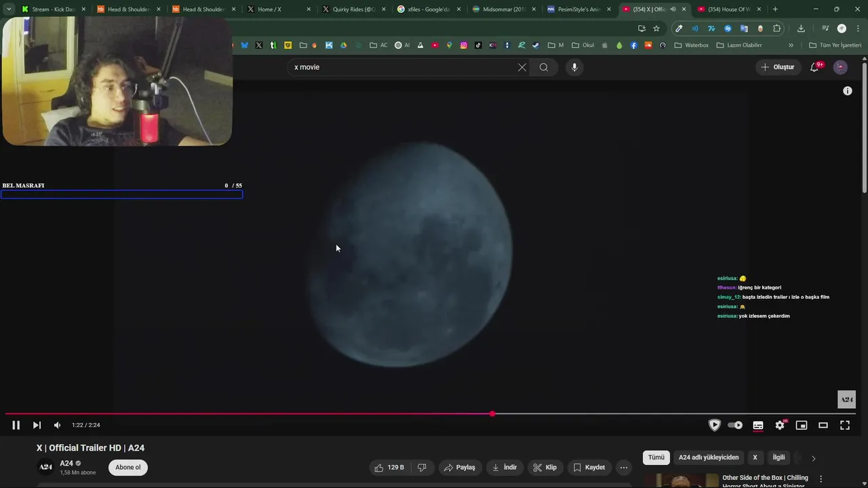Skip to the next video
The height and width of the screenshot is (488, 868).
(x=37, y=425)
